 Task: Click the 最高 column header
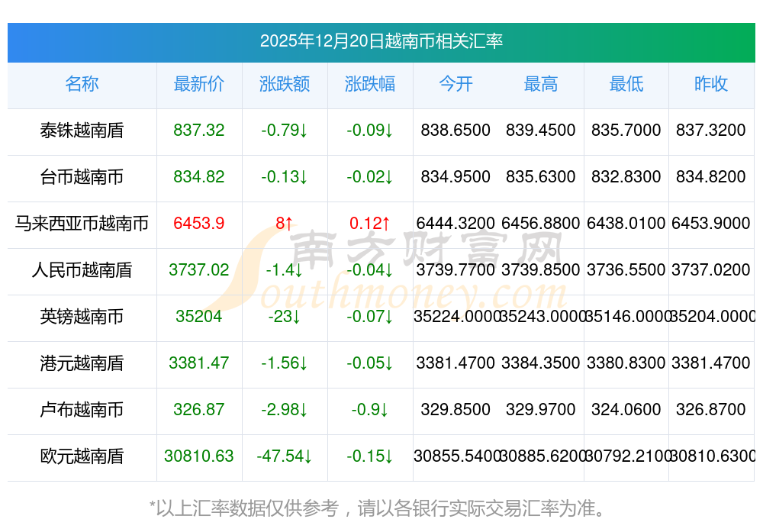[541, 84]
